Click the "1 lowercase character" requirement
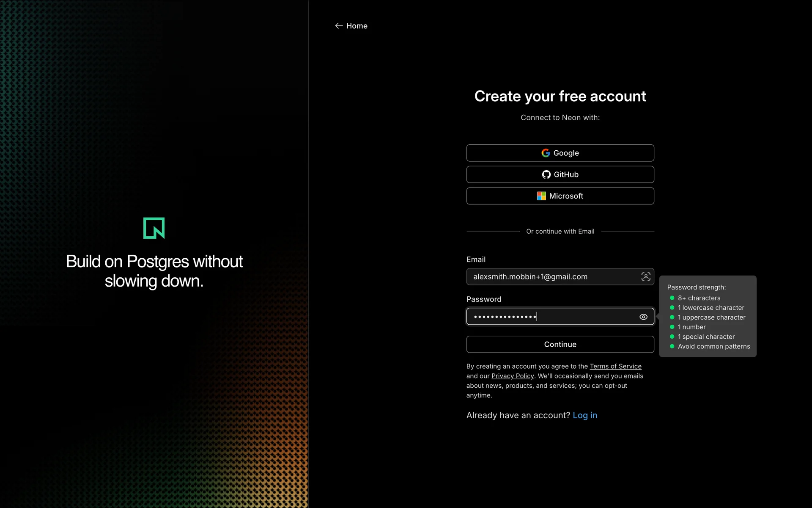 pos(711,308)
